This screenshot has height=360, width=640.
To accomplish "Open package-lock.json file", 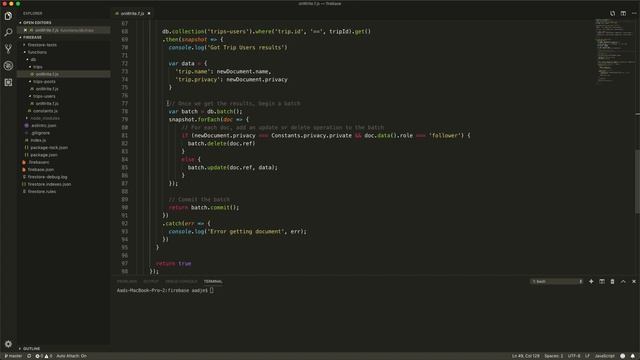I will (x=49, y=148).
